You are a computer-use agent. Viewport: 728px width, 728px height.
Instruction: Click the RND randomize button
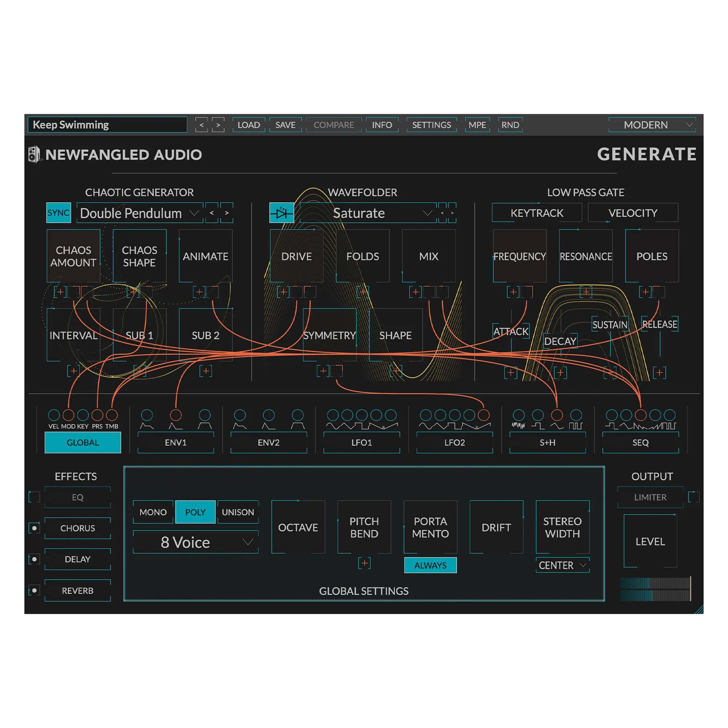510,125
